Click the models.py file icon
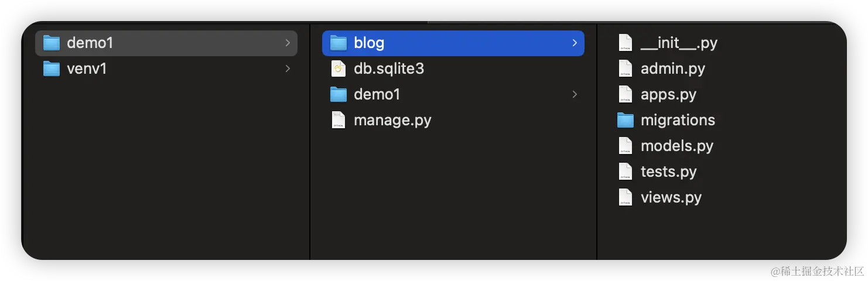This screenshot has height=281, width=868. pos(626,146)
